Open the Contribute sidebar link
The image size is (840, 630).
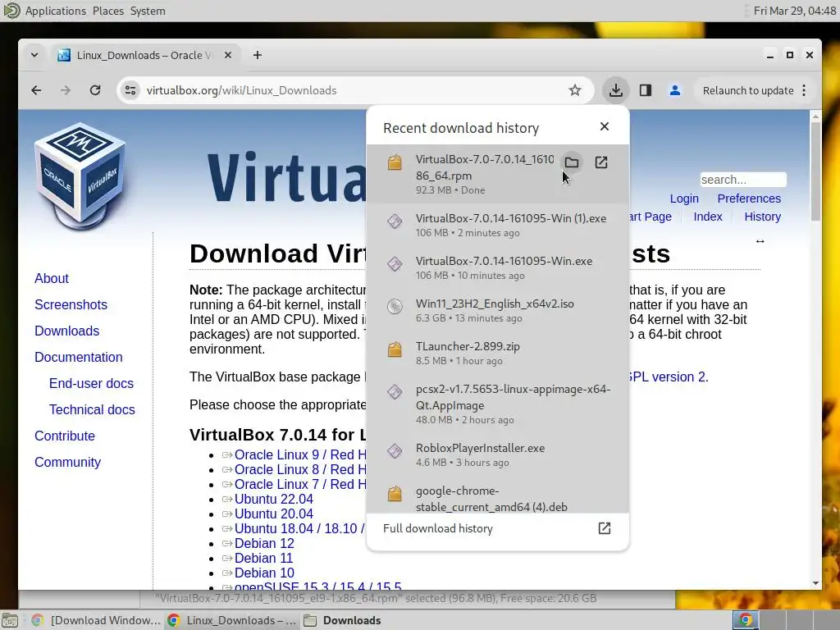pyautogui.click(x=64, y=436)
